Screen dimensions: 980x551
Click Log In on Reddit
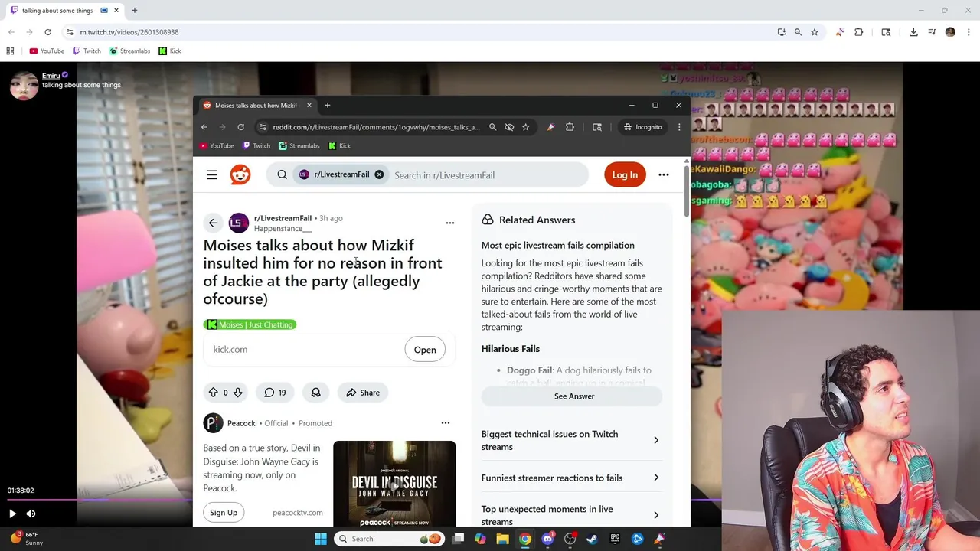(625, 174)
